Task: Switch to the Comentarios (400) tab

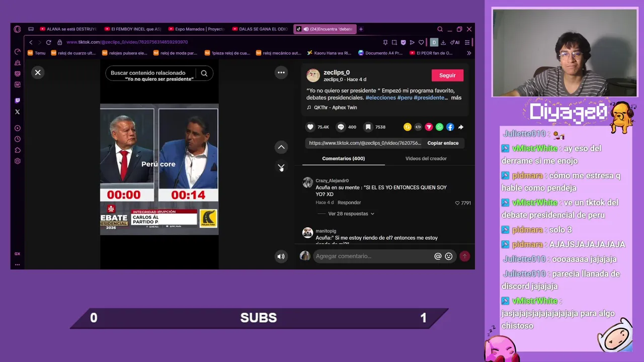Action: pos(344,158)
